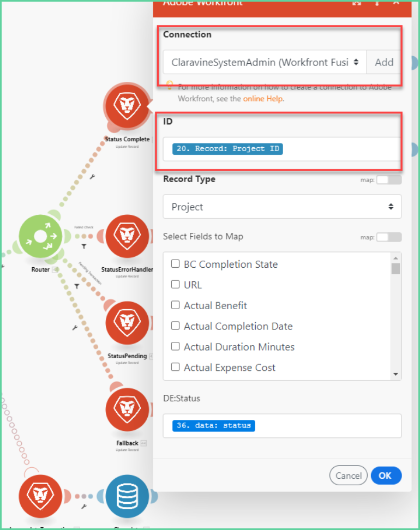The width and height of the screenshot is (420, 530).
Task: Click the Cancel button
Action: [x=349, y=475]
